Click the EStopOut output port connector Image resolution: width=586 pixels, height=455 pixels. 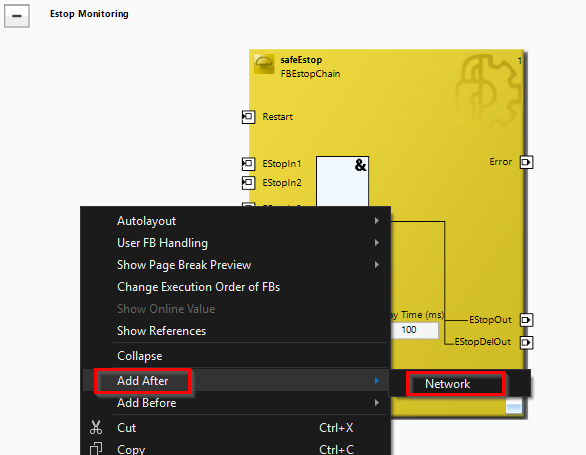526,320
